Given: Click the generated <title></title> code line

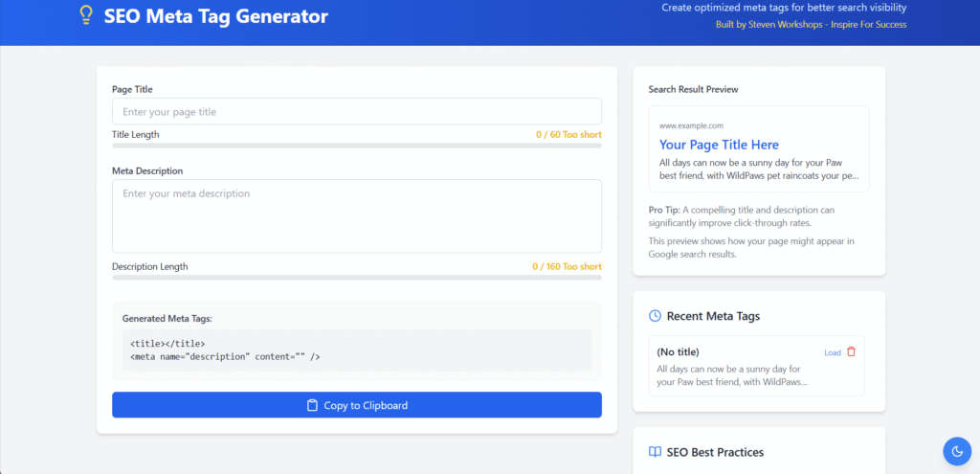Looking at the screenshot, I should click(167, 344).
